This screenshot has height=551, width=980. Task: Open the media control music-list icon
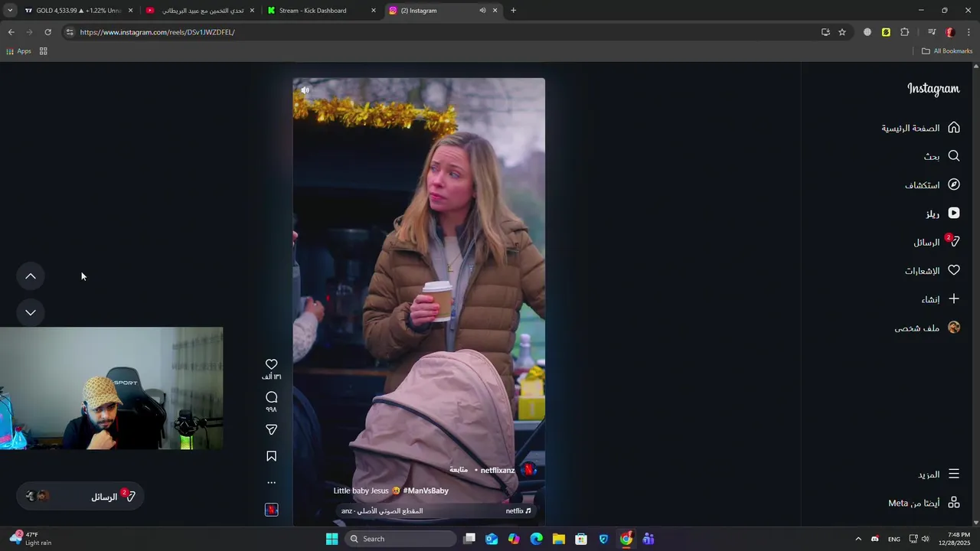932,32
